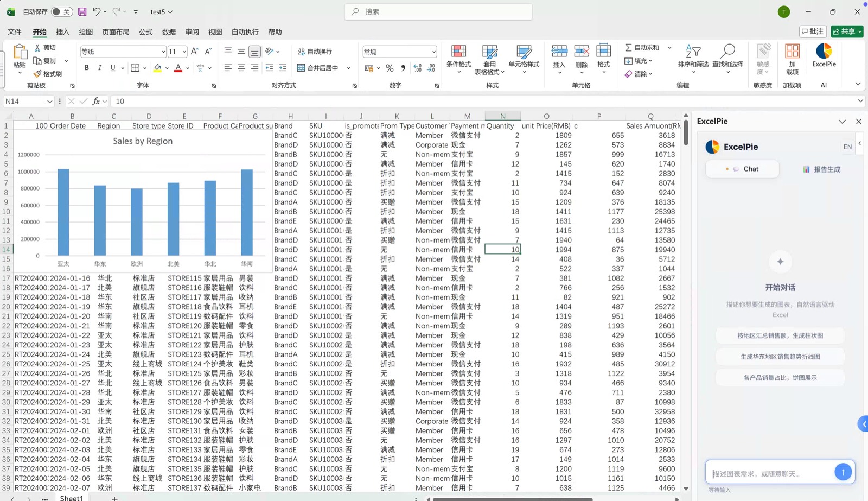Open Sort and Filter icon
The image size is (868, 501).
(693, 52)
